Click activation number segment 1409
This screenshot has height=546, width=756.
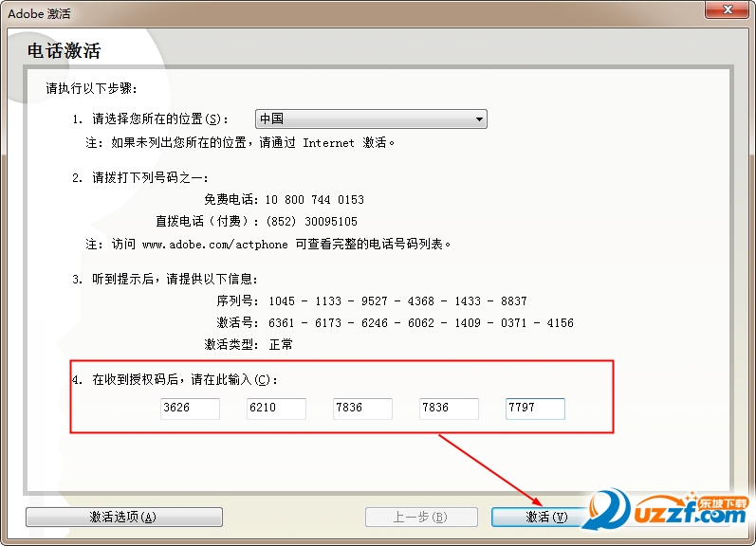(468, 323)
